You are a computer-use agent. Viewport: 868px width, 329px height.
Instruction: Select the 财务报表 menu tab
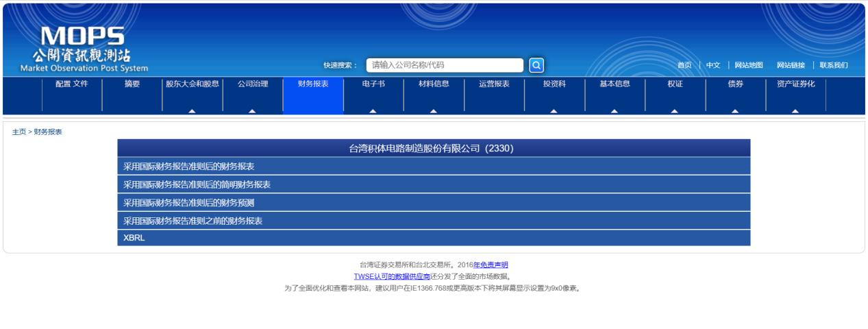[x=313, y=84]
